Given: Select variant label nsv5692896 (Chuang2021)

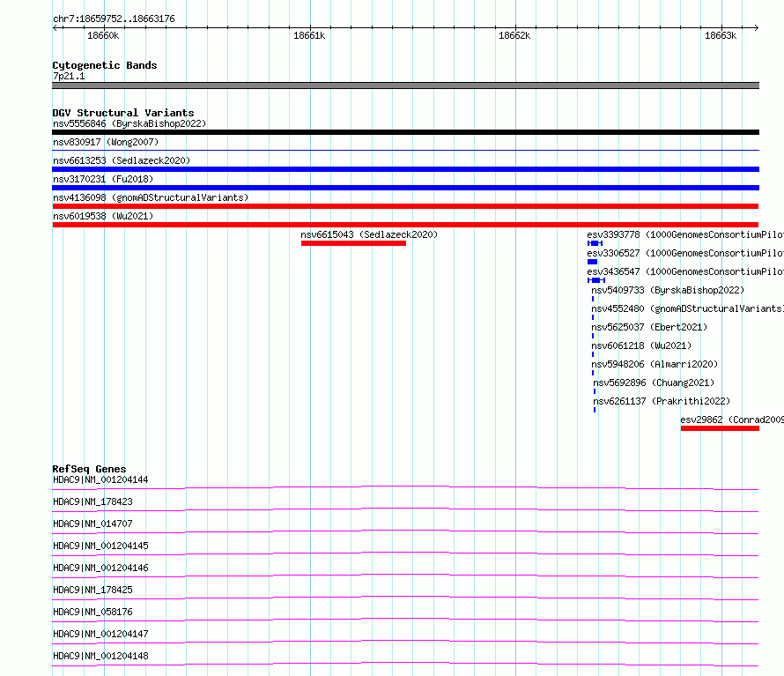Looking at the screenshot, I should [x=654, y=383].
